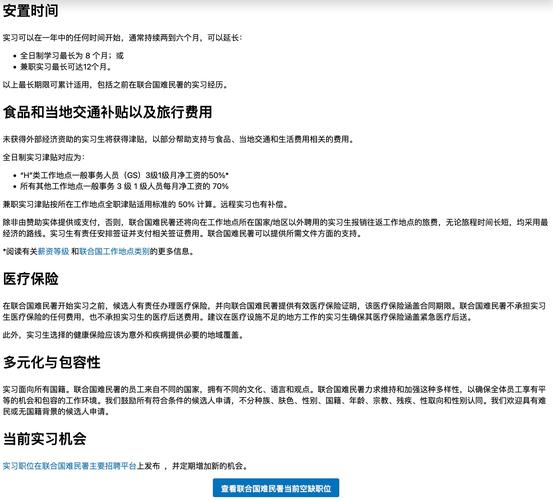The image size is (553, 500).
Task: Click the bullet 全日制学习最长为 8 个月；或
Action: [72, 55]
